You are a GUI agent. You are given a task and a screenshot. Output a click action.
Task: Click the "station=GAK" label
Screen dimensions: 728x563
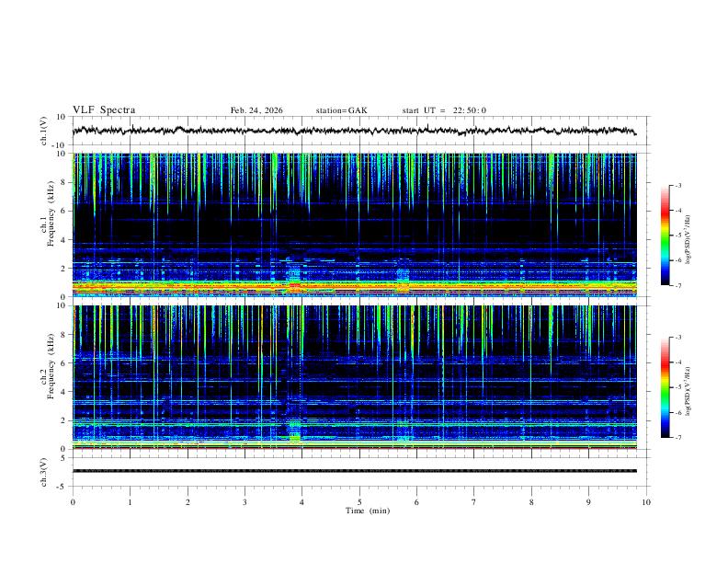coord(341,110)
